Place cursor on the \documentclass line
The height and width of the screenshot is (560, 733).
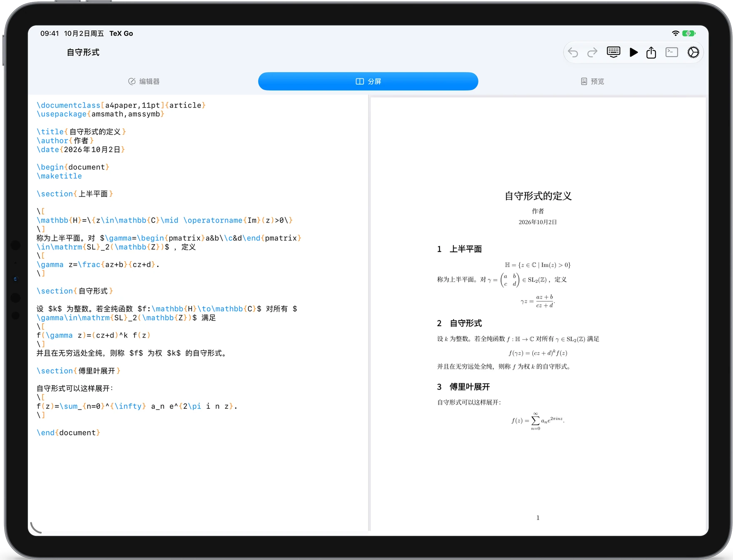[x=121, y=105]
